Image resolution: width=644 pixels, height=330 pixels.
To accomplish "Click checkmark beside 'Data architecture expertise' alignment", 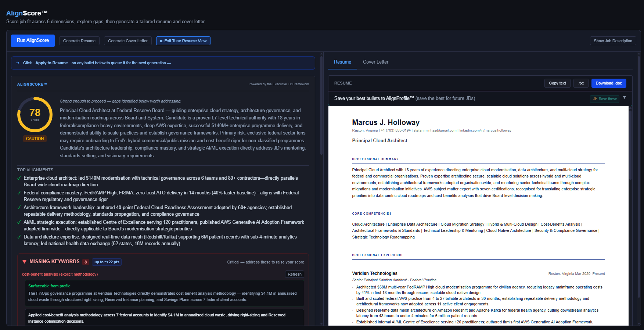I will pos(19,237).
